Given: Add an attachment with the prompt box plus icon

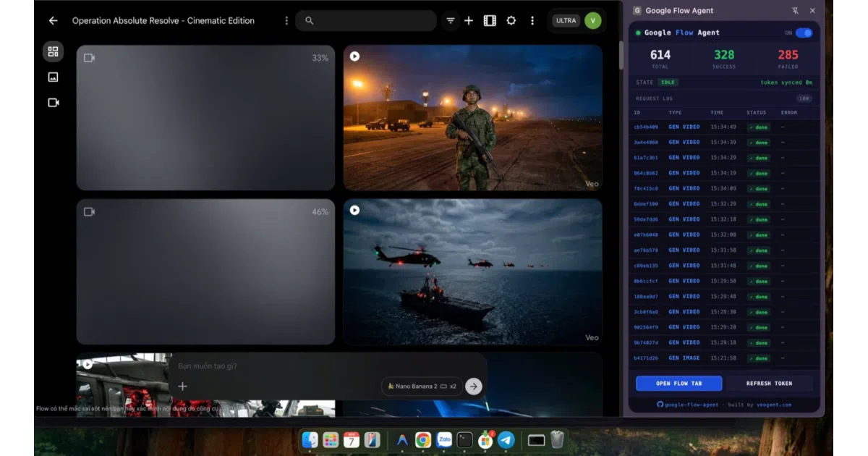Looking at the screenshot, I should (x=182, y=387).
